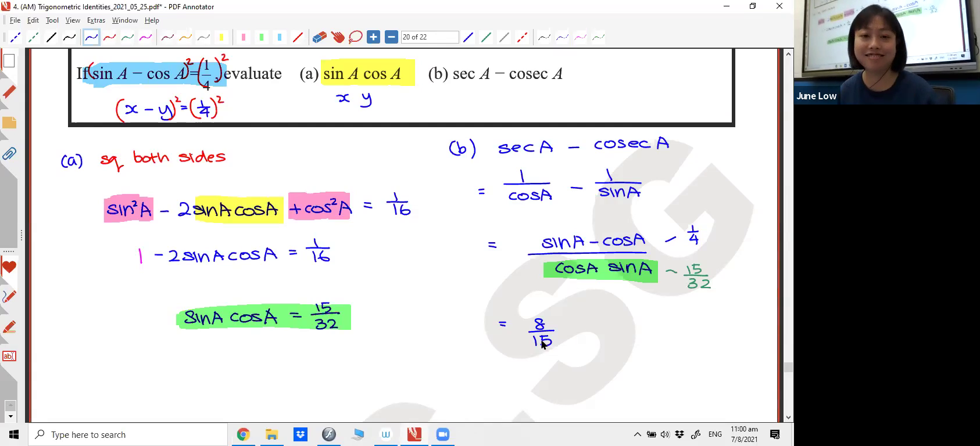Select the magenta freehand pen

click(x=145, y=38)
